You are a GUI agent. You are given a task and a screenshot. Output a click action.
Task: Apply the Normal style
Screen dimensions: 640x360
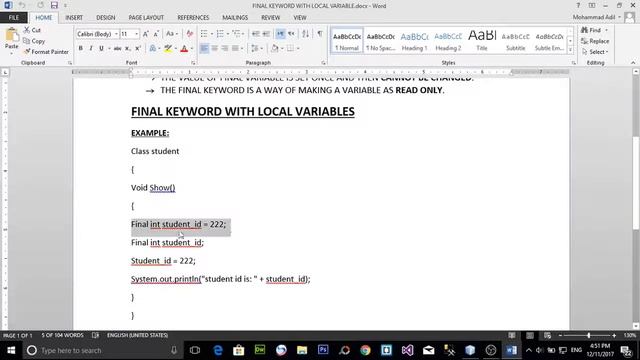pyautogui.click(x=347, y=40)
